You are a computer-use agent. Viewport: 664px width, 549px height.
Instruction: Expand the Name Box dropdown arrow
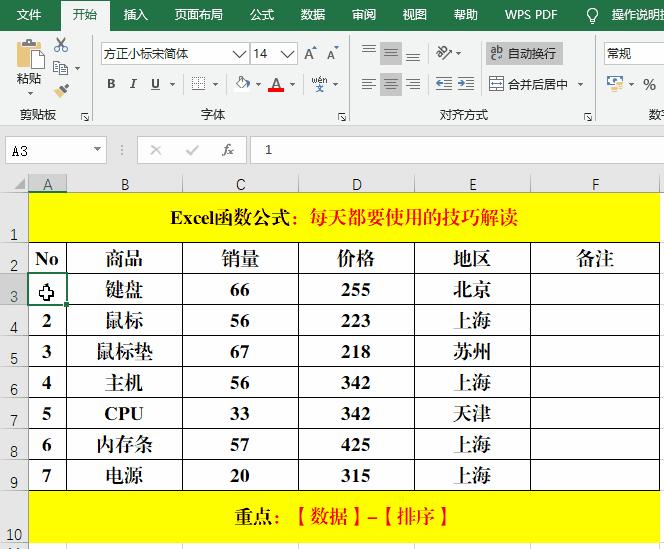tap(97, 150)
